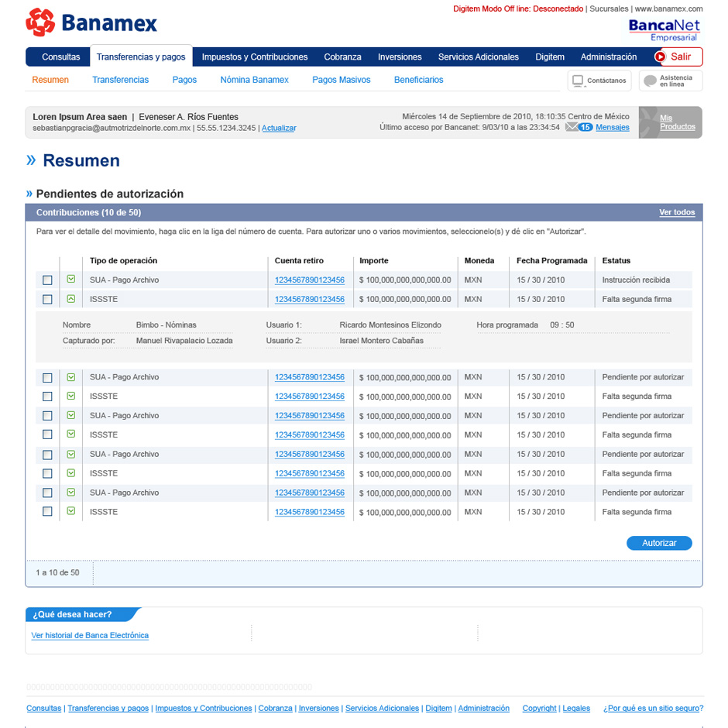Click the Tipo de operación header
This screenshot has height=728, width=728.
[x=123, y=260]
